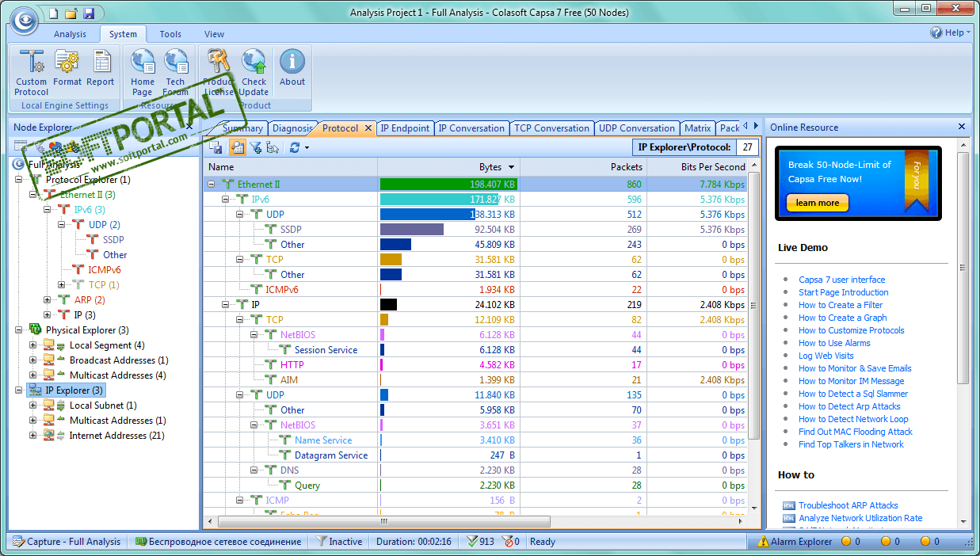Open the Custom Protocol settings
The height and width of the screenshot is (556, 980).
[31, 72]
